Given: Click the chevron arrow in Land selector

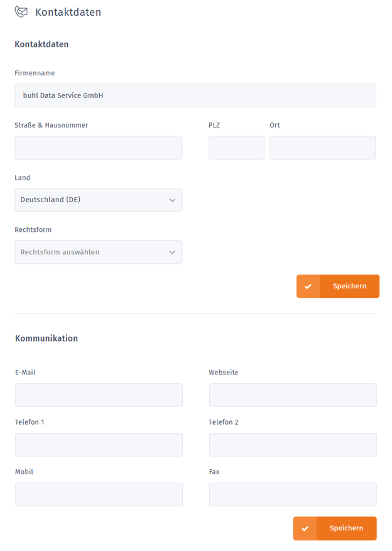Looking at the screenshot, I should [172, 200].
